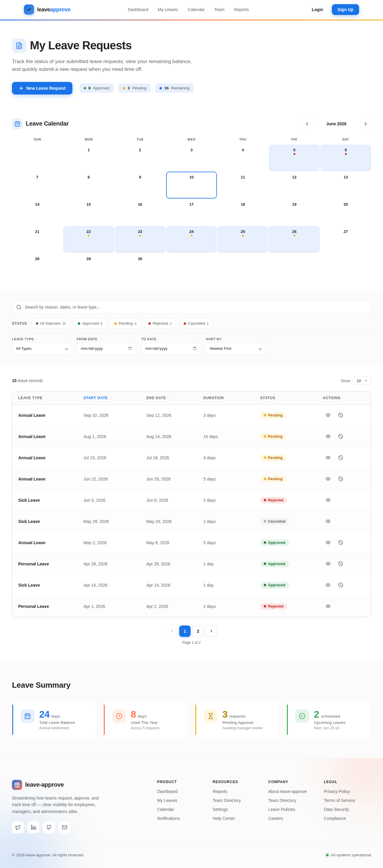Open Leave Policies footer link
This screenshot has width=383, height=868.
point(282,809)
